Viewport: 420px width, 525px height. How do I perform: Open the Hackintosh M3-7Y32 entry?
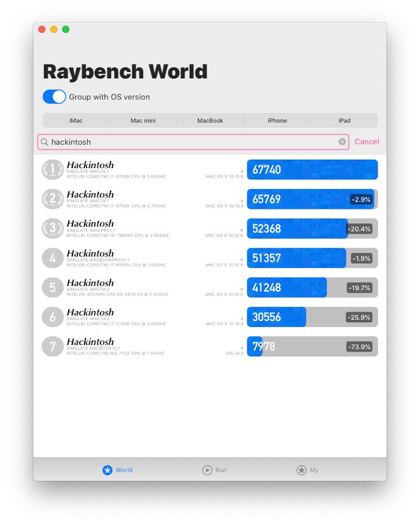click(210, 346)
